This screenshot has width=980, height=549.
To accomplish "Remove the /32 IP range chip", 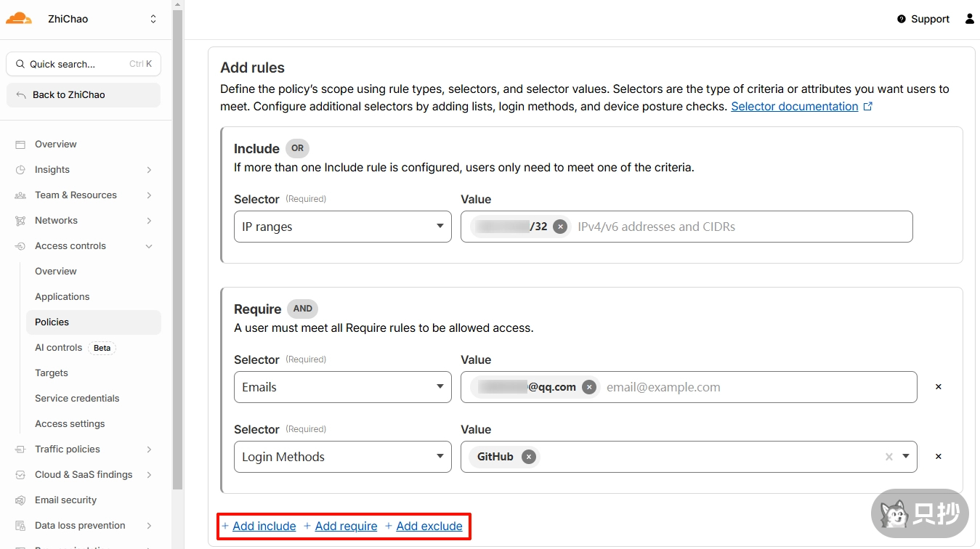I will coord(560,227).
